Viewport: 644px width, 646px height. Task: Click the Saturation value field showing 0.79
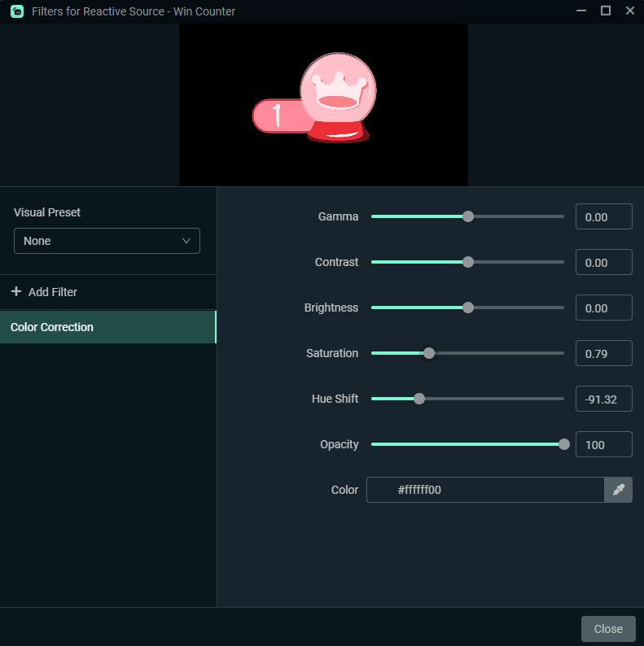pos(603,353)
